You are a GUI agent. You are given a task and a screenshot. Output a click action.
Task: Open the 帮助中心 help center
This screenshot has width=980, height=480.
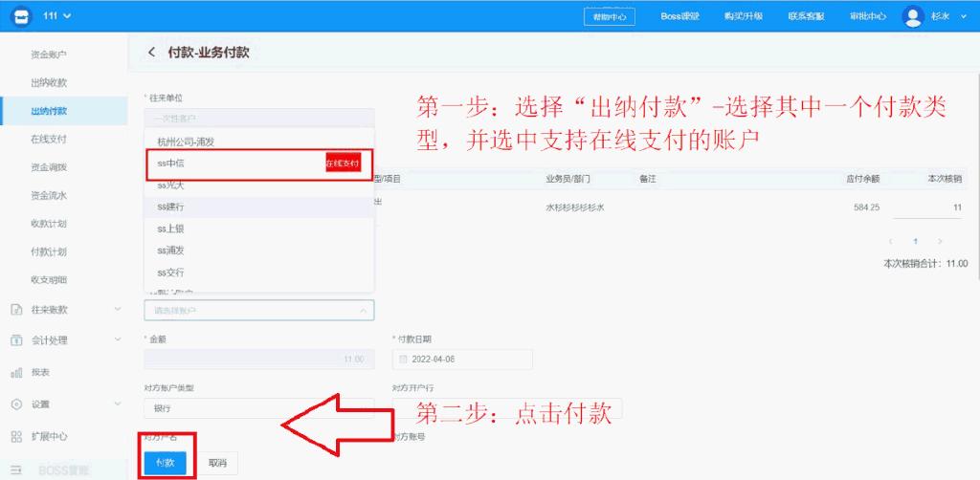tap(610, 16)
